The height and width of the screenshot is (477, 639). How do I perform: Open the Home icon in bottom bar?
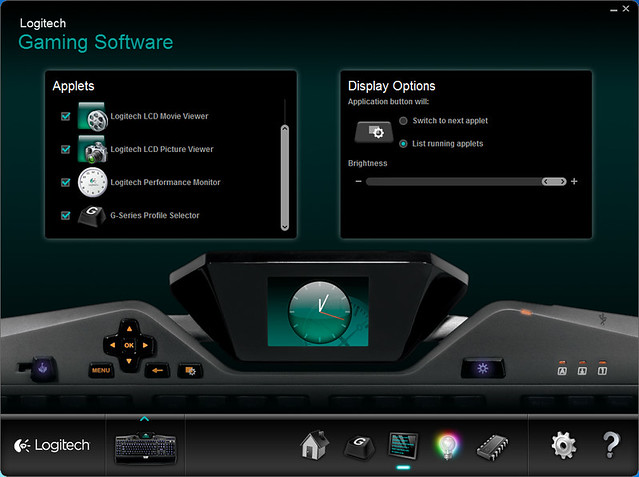tap(315, 445)
